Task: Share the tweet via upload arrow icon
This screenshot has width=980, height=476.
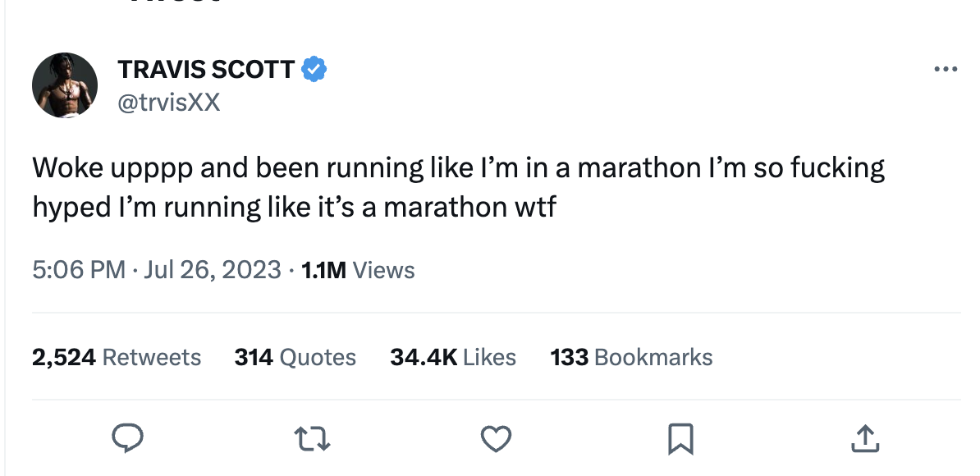Action: coord(864,439)
